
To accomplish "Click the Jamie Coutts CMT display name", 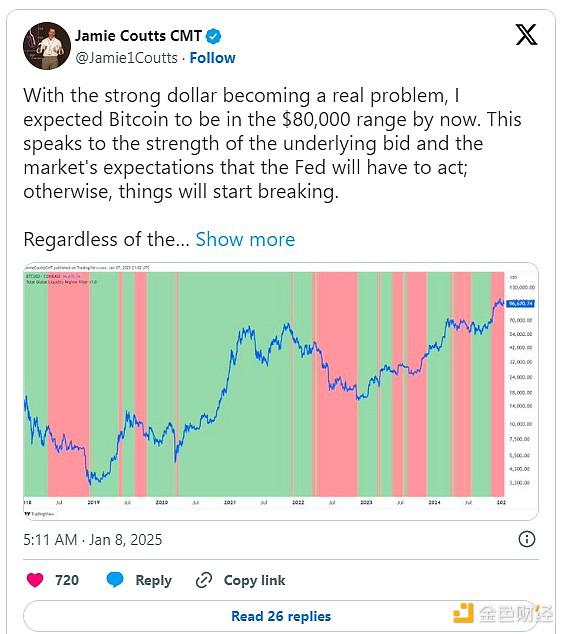I will [x=138, y=36].
